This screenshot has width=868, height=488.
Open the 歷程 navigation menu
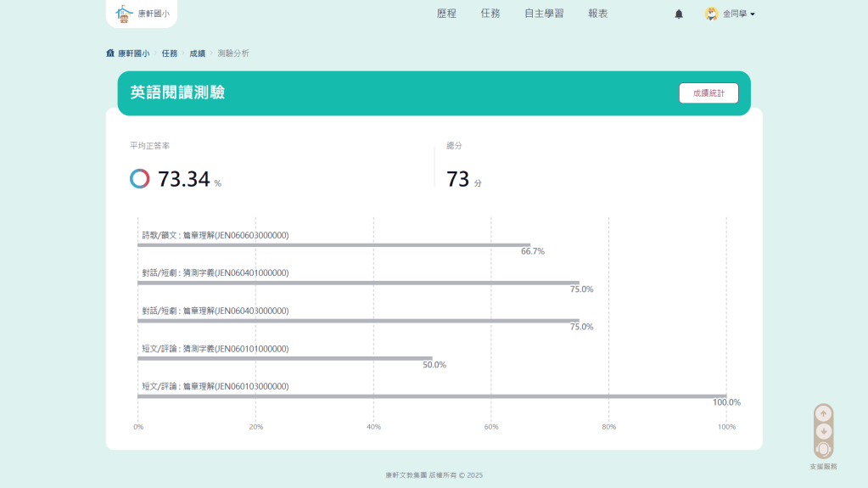pos(446,14)
